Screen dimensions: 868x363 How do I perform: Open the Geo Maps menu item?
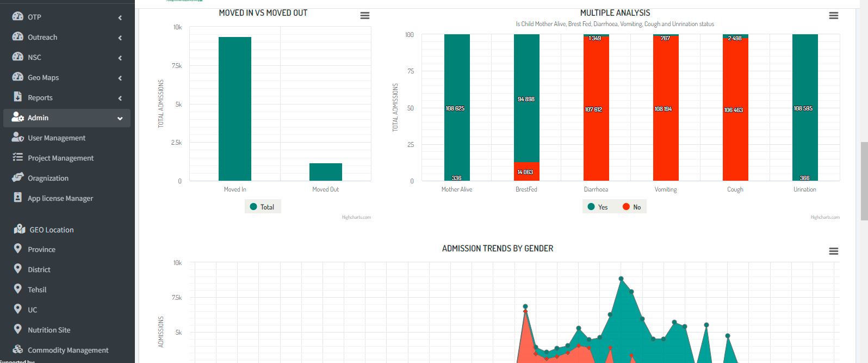tap(67, 77)
